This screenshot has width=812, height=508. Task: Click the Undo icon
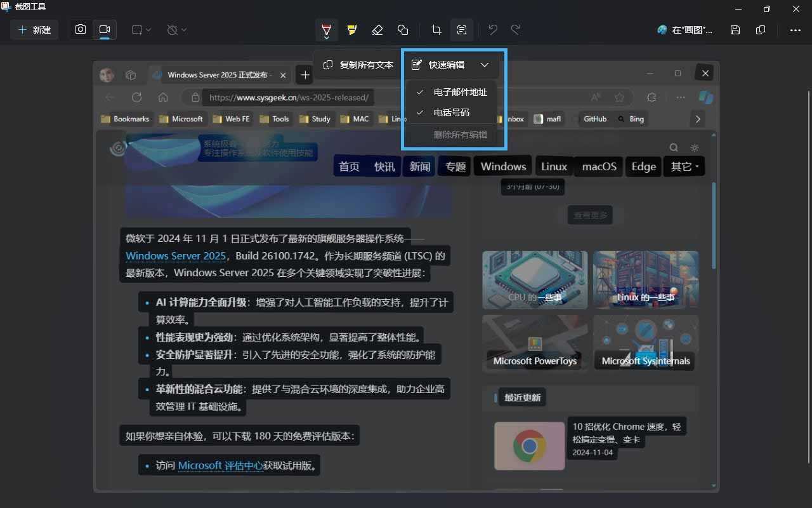point(492,30)
